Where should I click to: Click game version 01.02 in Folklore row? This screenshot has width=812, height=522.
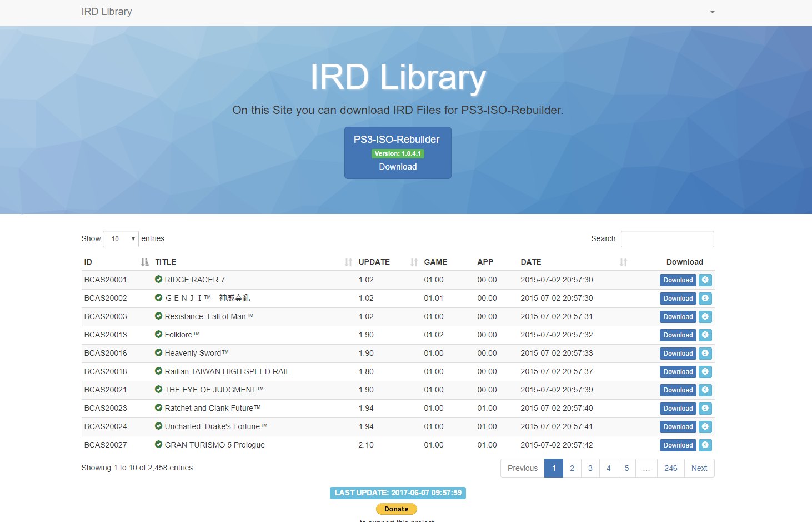coord(434,335)
